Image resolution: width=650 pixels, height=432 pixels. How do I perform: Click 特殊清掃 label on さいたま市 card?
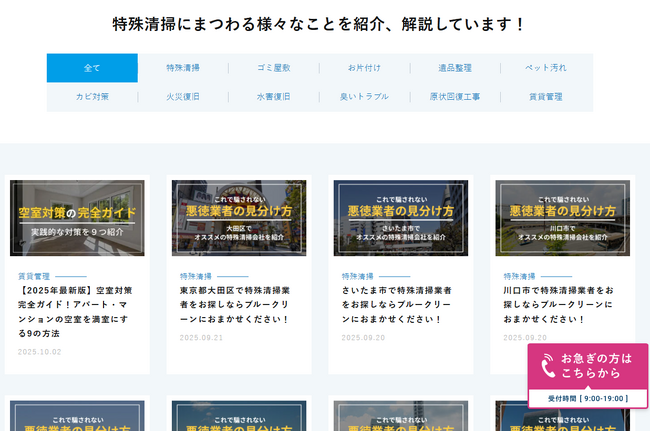[357, 277]
